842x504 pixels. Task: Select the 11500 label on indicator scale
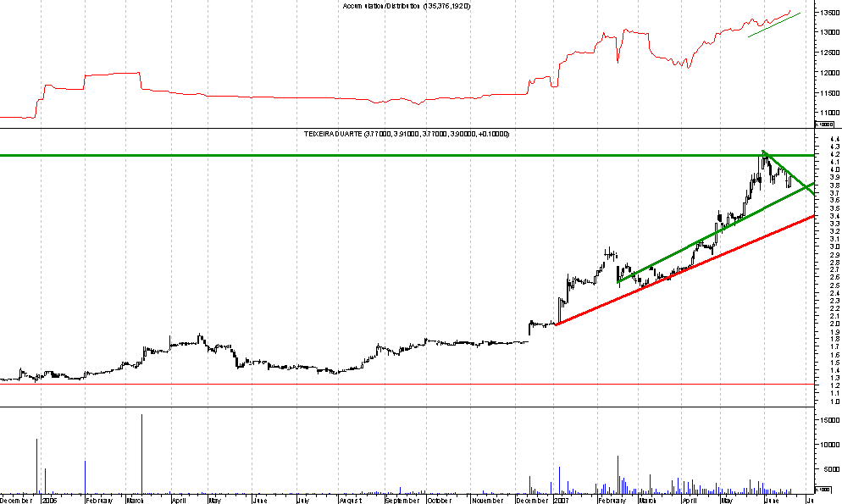click(x=830, y=93)
